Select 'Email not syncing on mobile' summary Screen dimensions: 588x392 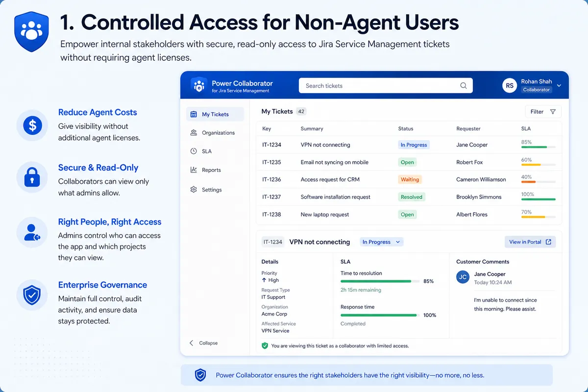point(335,162)
